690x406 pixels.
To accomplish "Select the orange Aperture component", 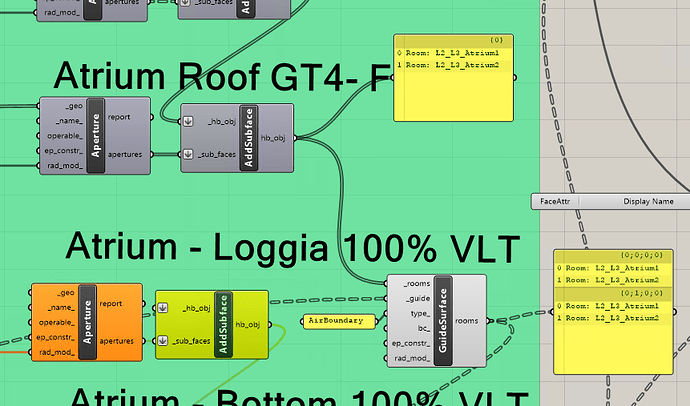I will pos(87,322).
